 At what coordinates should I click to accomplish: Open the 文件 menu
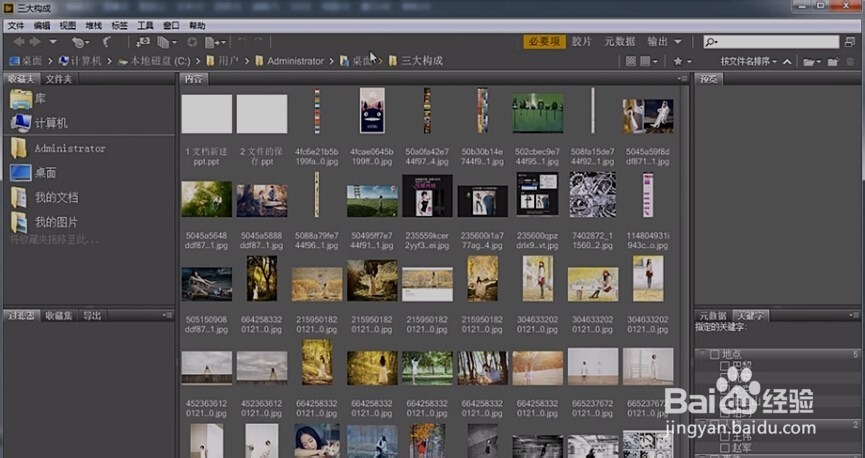coord(16,25)
